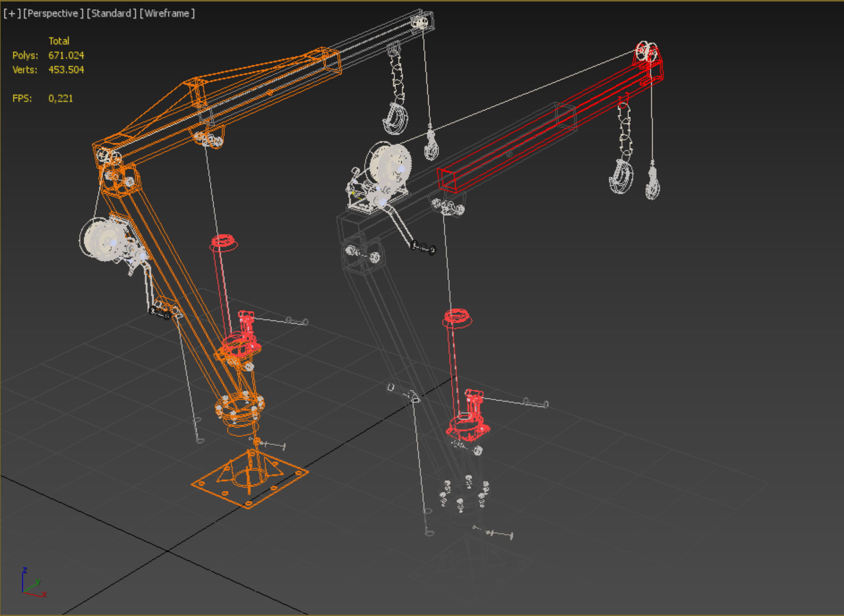Open the [+] general viewport menu

coord(12,13)
